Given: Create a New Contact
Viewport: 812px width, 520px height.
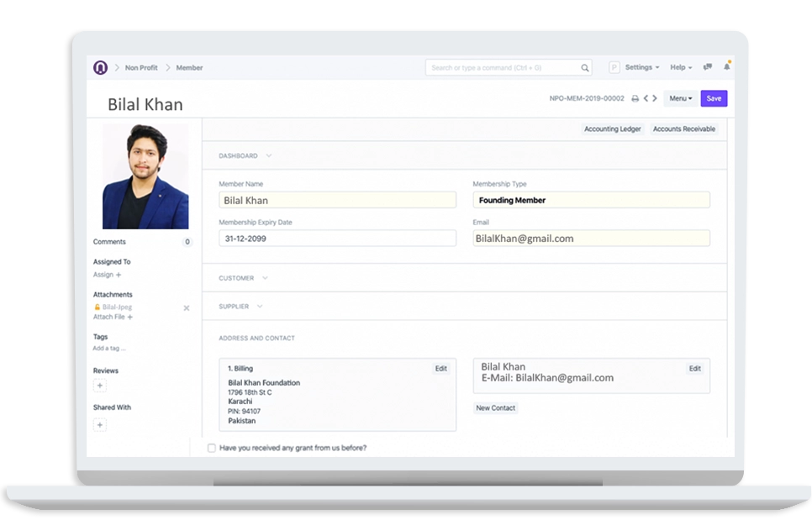Looking at the screenshot, I should click(496, 407).
